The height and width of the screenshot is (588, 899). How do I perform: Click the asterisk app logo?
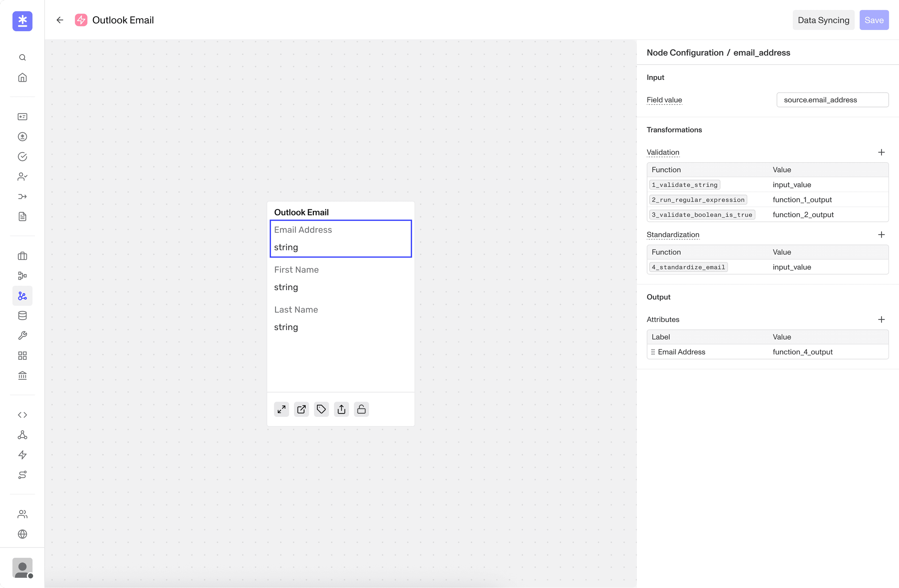click(22, 21)
